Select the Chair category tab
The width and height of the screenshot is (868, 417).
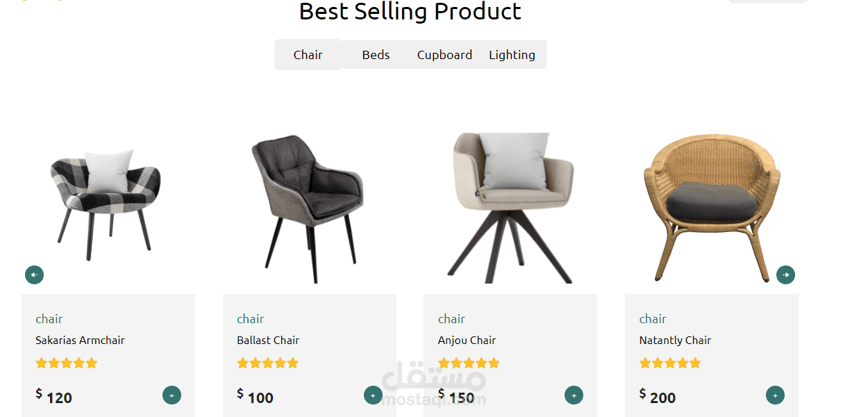click(x=308, y=55)
